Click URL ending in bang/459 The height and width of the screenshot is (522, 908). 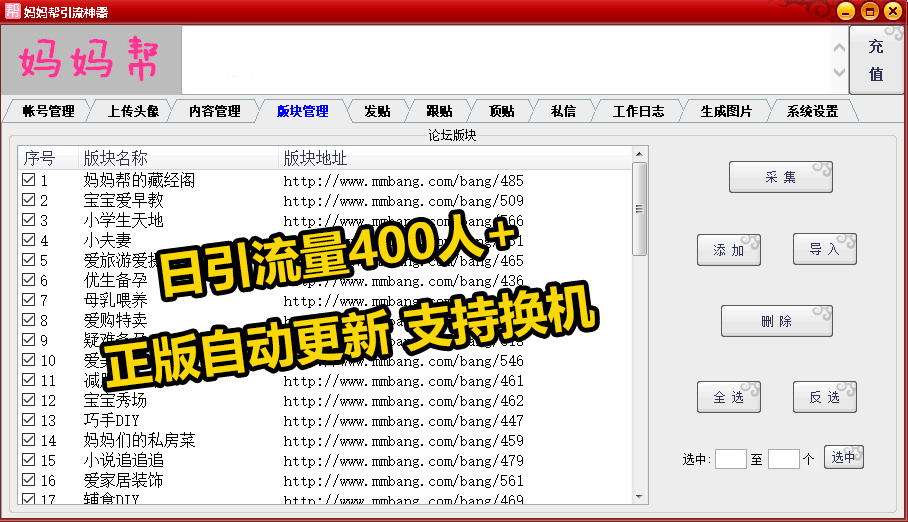(403, 440)
